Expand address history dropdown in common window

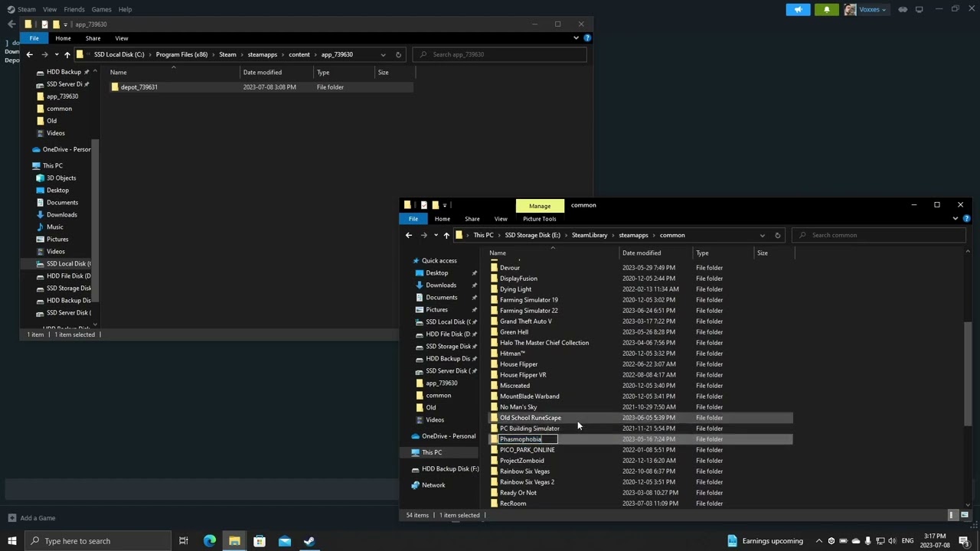click(x=762, y=235)
